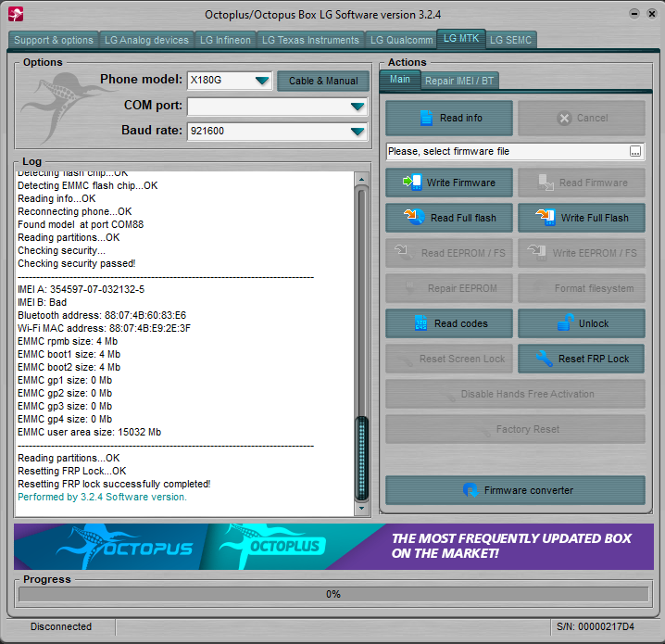Click the Cable & Manual button
This screenshot has width=665, height=644.
pos(323,81)
